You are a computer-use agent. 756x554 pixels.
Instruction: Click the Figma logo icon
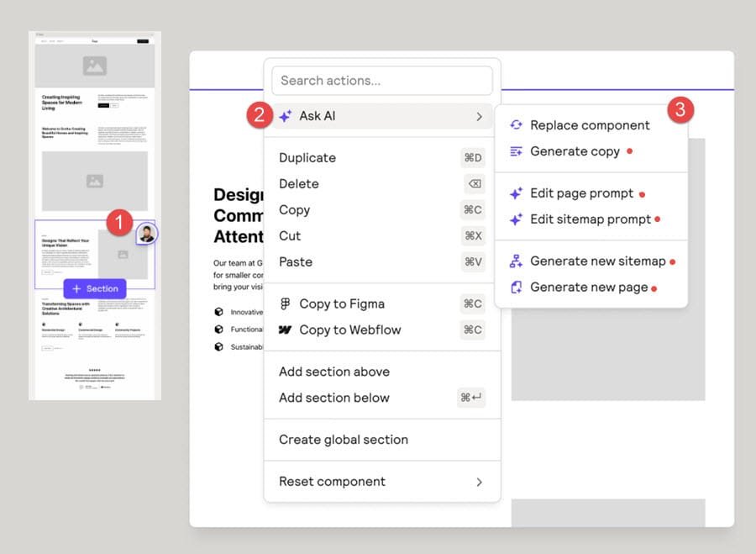285,303
